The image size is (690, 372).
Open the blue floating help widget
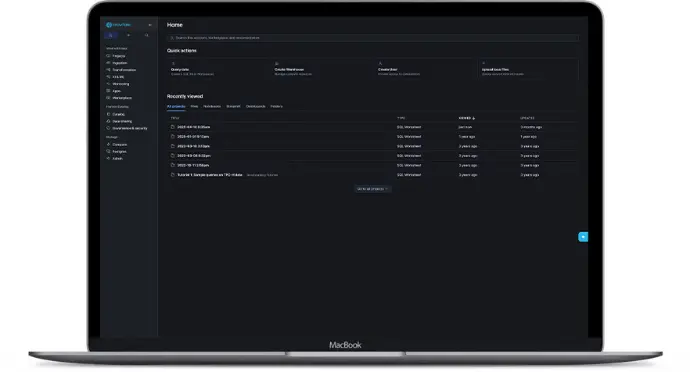[583, 237]
